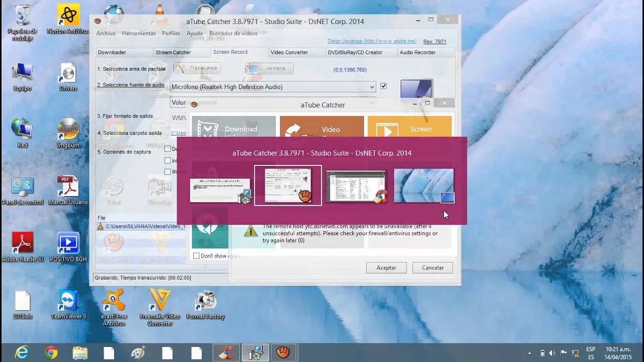Screen dimensions: 644x362
Task: Select the aTube Catcher switcher thumbnail
Action: 288,186
